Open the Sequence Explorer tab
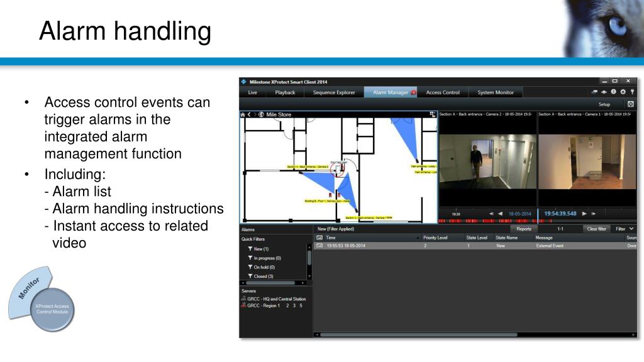This screenshot has width=644, height=362. pyautogui.click(x=334, y=92)
